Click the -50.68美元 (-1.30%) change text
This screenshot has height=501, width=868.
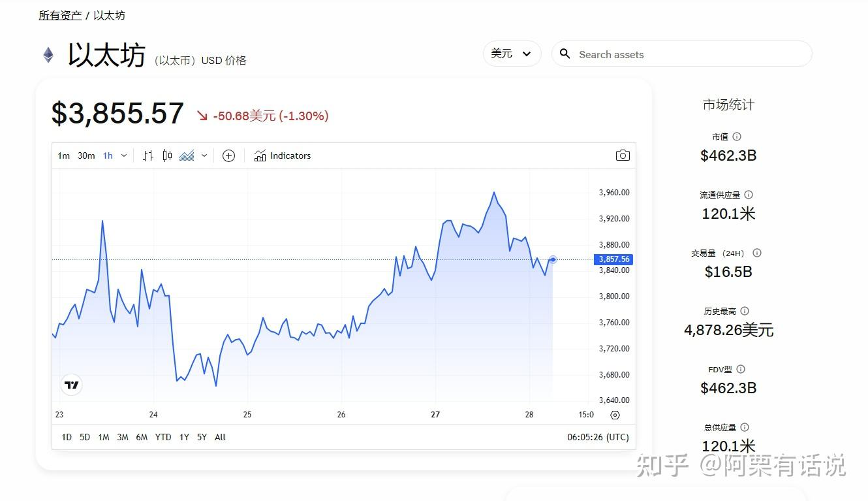(271, 116)
